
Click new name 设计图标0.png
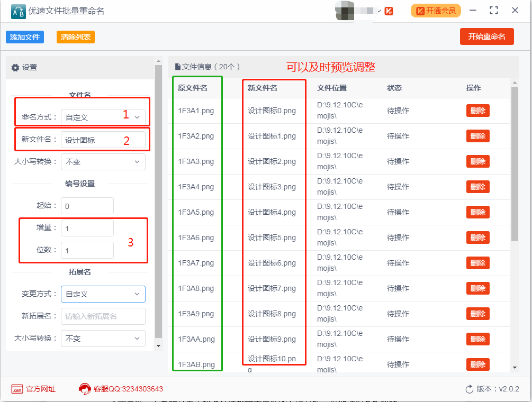[272, 111]
